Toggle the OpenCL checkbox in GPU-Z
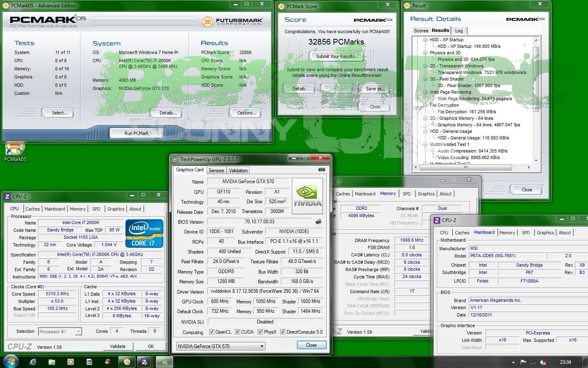588x368 pixels. pyautogui.click(x=212, y=332)
